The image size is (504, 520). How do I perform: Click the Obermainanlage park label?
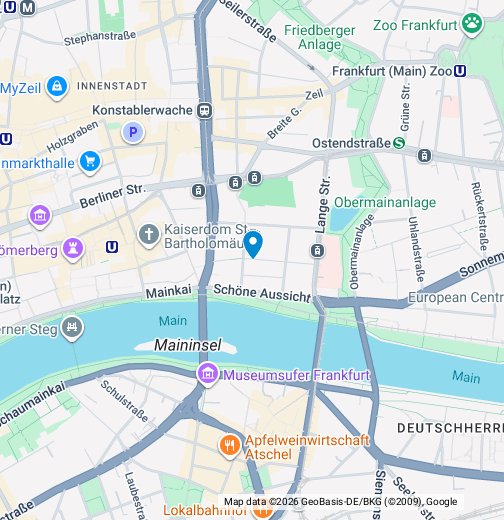385,202
